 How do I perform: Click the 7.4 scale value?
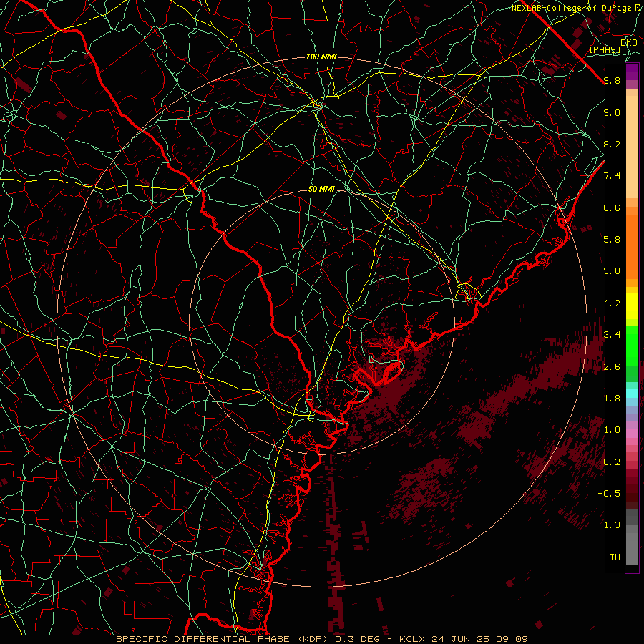(x=612, y=176)
